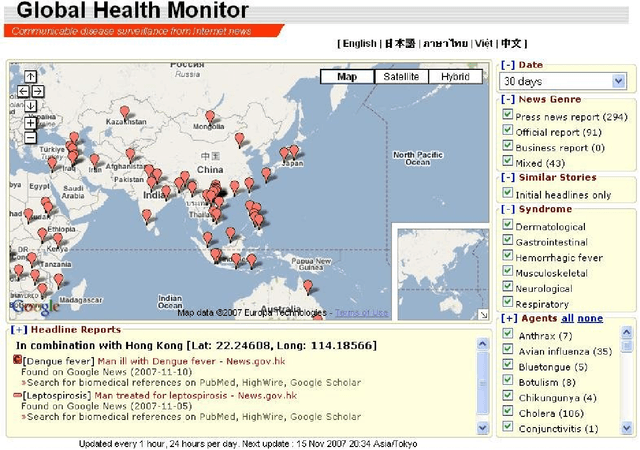Open HighWire search for Dengue fever
Screen dimensions: 640x450
pos(263,383)
